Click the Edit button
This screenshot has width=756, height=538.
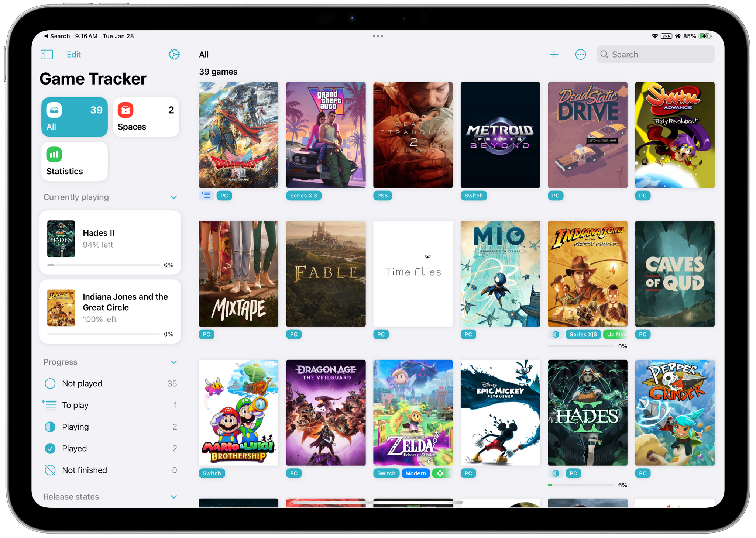(74, 55)
